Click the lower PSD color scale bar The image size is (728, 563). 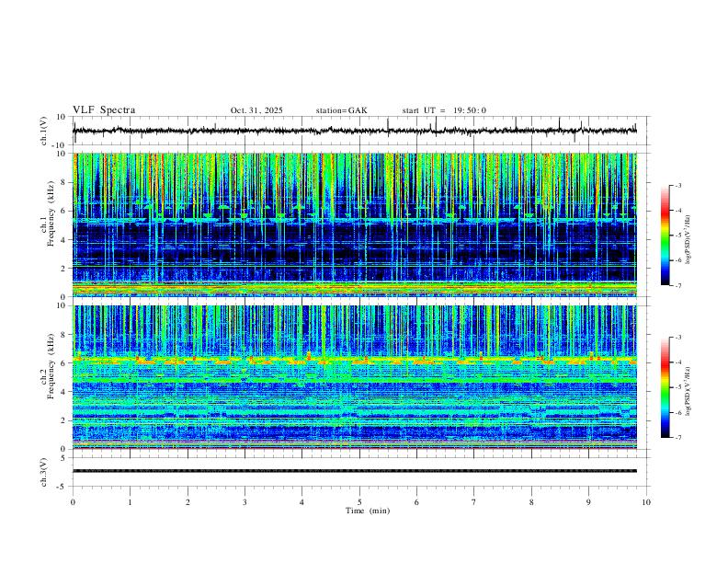pos(665,387)
